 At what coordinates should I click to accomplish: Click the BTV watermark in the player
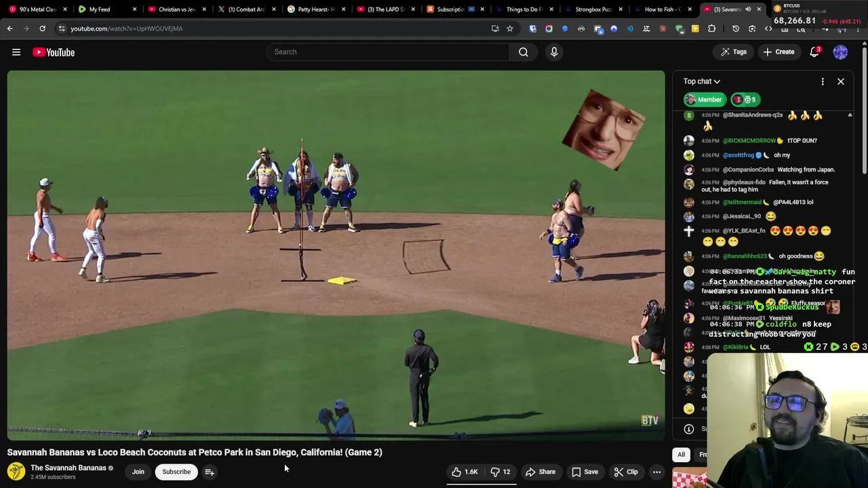tap(650, 421)
